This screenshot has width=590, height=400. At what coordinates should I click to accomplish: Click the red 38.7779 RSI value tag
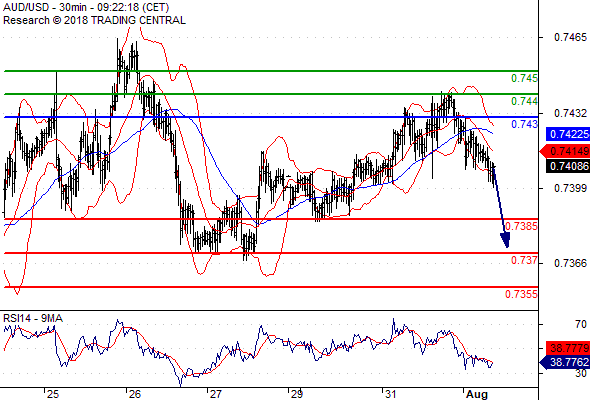point(568,348)
